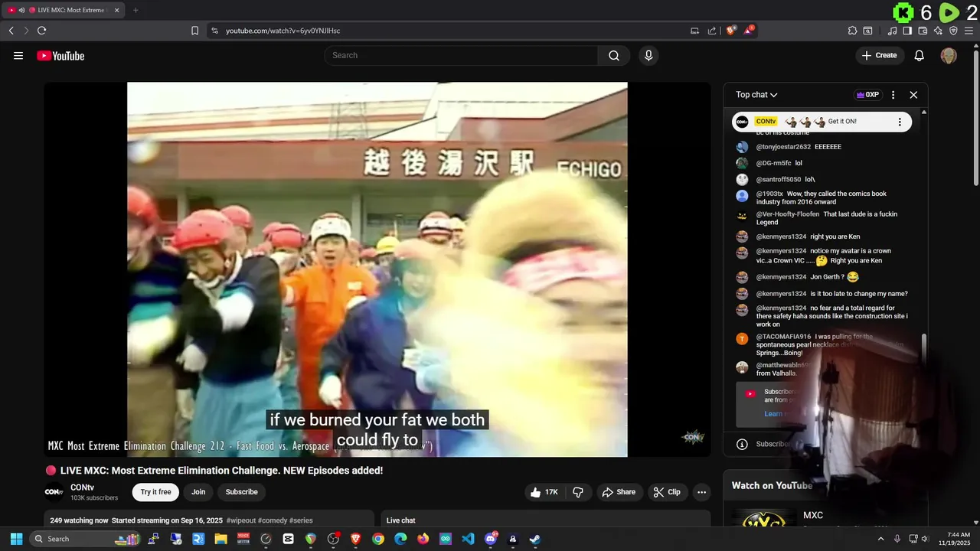
Task: Click the browser address bar URL
Action: (283, 31)
